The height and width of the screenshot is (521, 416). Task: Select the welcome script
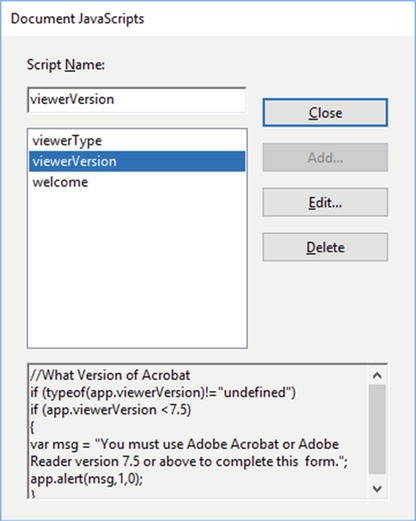coord(137,182)
